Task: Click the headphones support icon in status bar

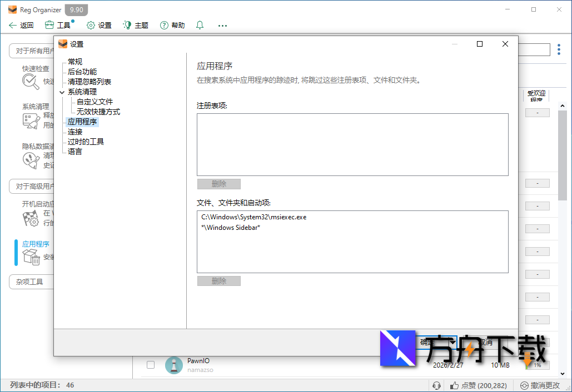Action: pyautogui.click(x=436, y=385)
